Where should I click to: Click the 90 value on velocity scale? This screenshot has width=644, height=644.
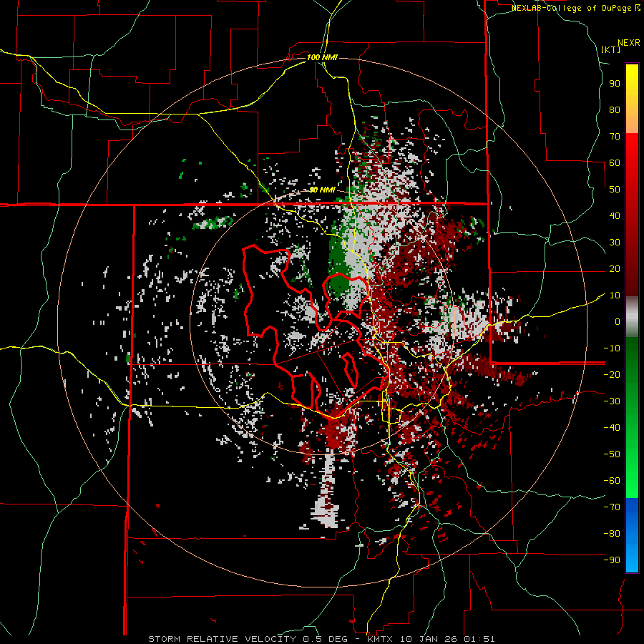[x=615, y=84]
